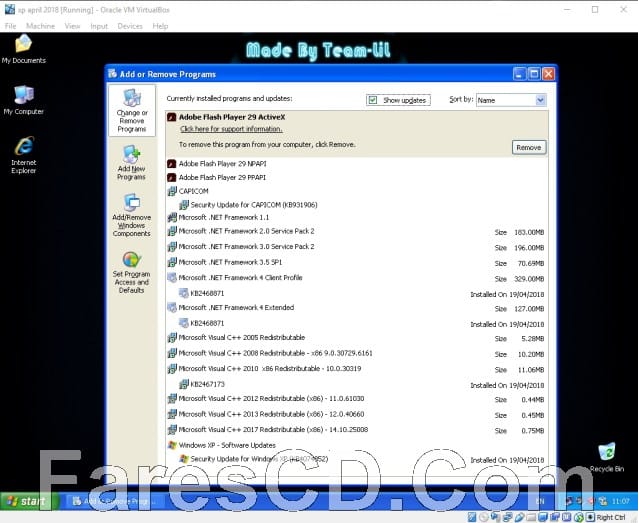Open the Recycle Bin icon
This screenshot has width=638, height=523.
607,457
